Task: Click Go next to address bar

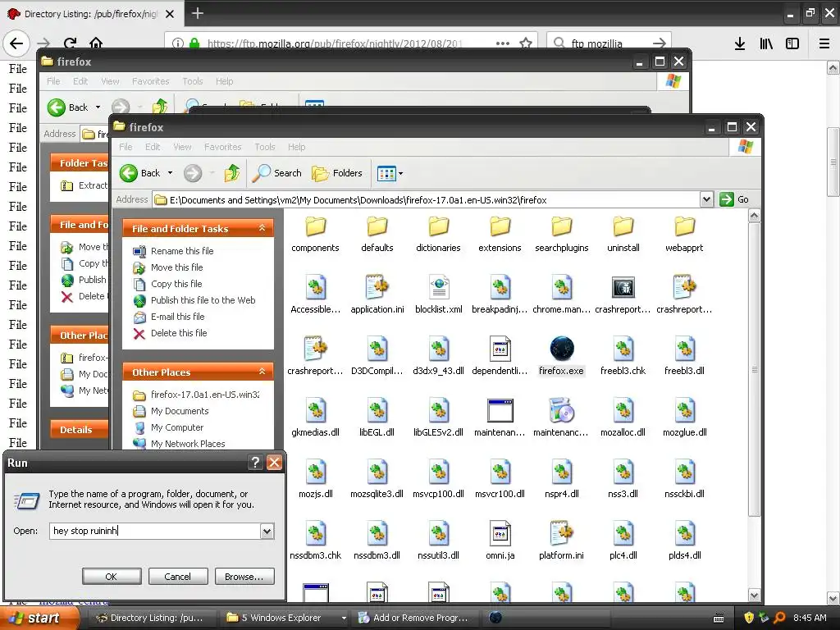Action: coord(734,199)
